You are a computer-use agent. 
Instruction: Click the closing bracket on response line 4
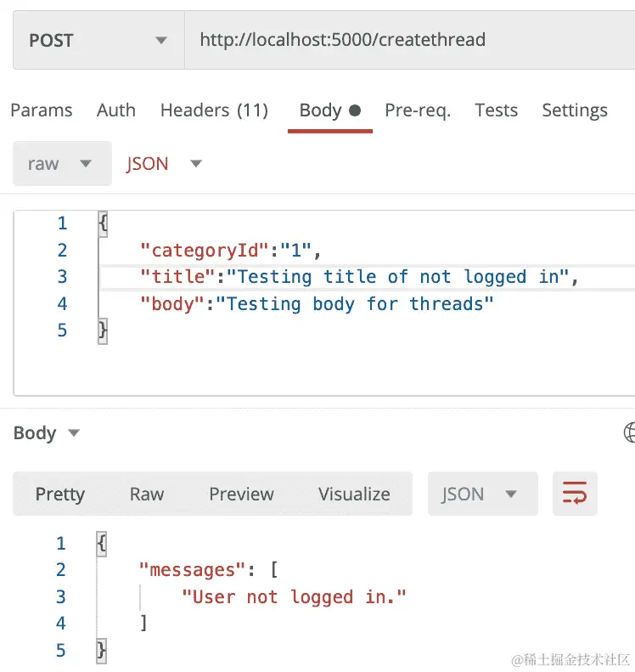143,623
